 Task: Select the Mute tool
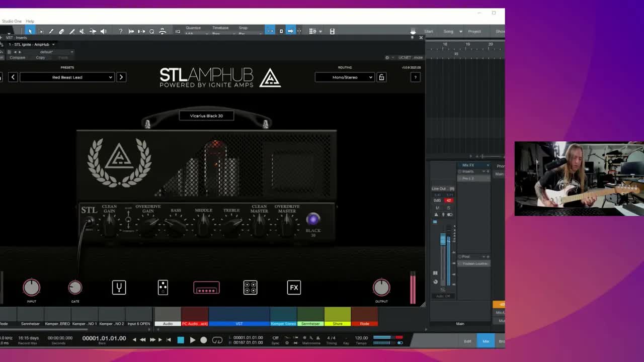[x=82, y=31]
